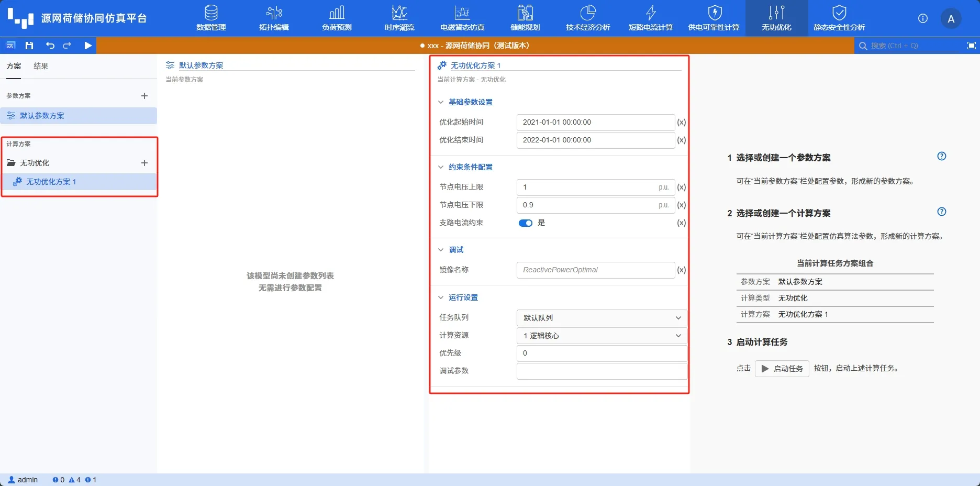This screenshot has width=980, height=486.
Task: Open 静态安全性分析 module
Action: pos(839,18)
